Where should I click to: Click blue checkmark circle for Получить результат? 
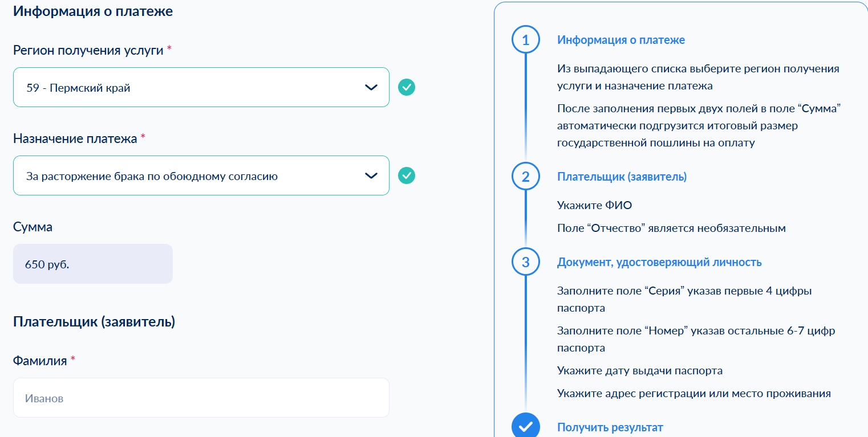click(x=525, y=426)
